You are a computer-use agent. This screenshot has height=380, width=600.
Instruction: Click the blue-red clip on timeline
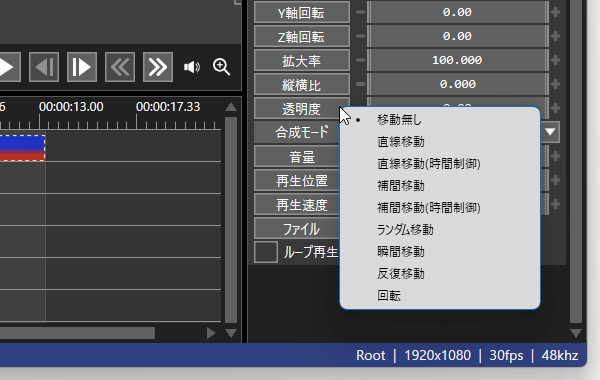(x=23, y=148)
